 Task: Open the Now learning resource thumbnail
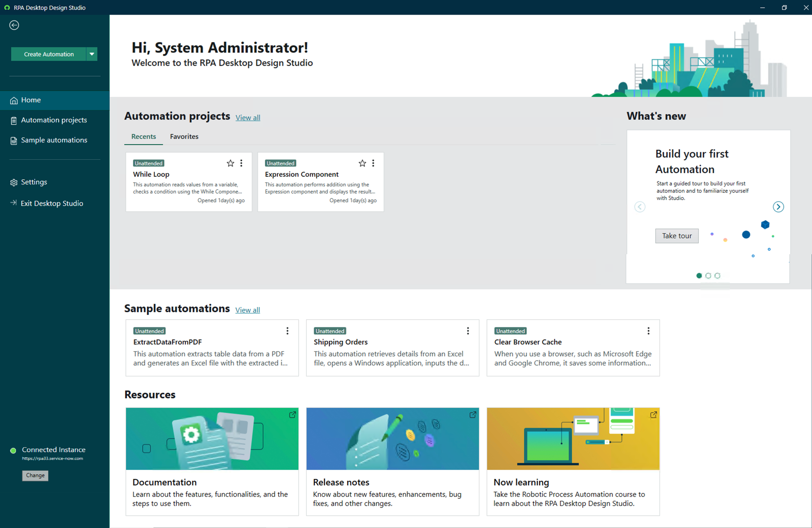coord(573,439)
